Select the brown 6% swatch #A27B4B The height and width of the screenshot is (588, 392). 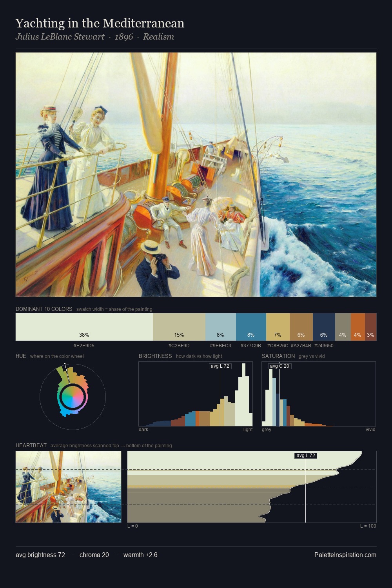click(x=301, y=327)
